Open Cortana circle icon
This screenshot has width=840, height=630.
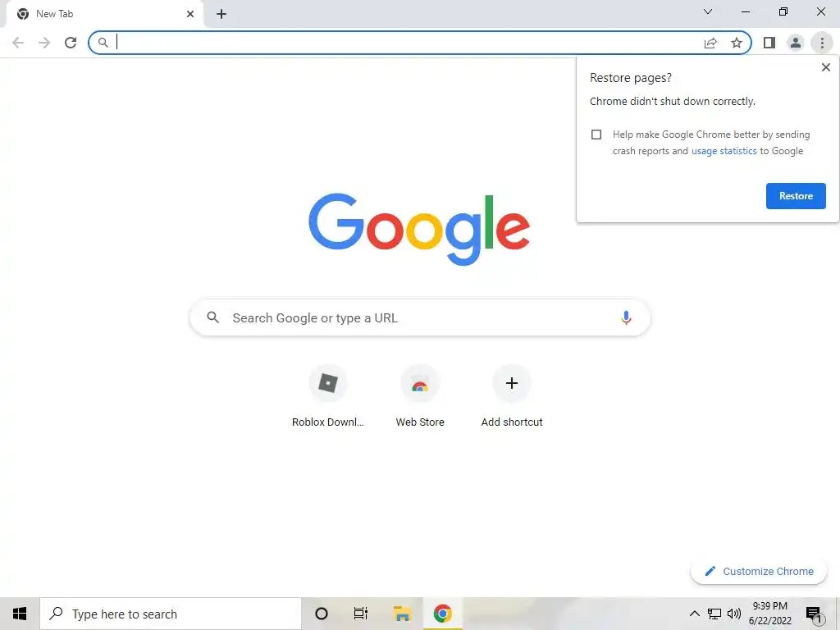tap(322, 614)
